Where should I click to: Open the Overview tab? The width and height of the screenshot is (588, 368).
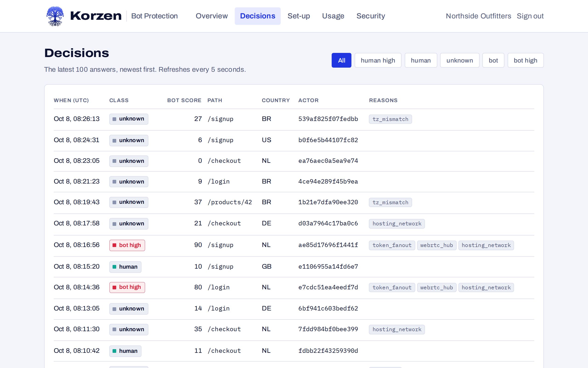(212, 16)
